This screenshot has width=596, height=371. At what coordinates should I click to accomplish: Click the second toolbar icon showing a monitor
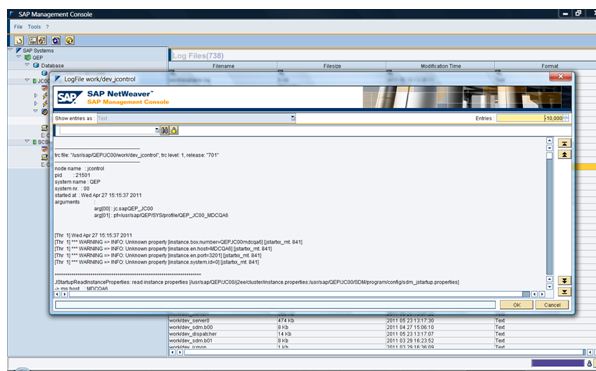33,40
